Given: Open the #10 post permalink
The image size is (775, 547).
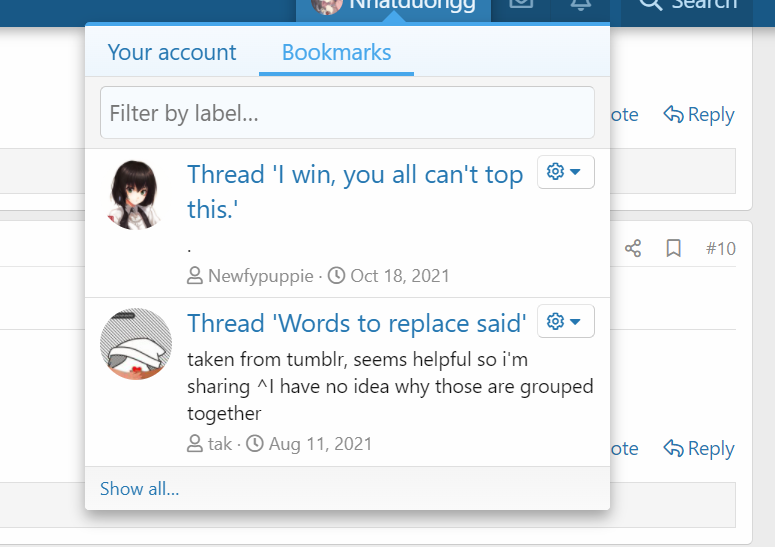Looking at the screenshot, I should 720,248.
